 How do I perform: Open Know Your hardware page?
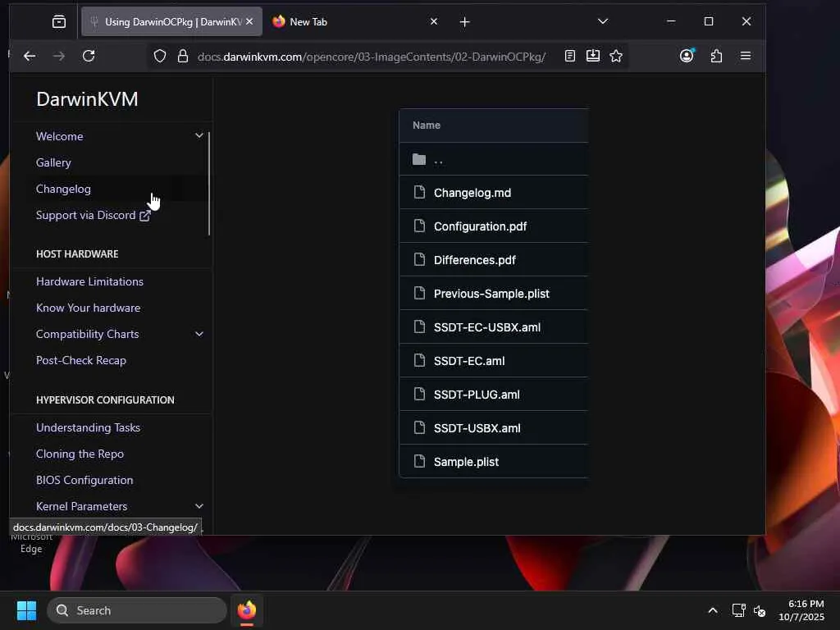point(88,308)
